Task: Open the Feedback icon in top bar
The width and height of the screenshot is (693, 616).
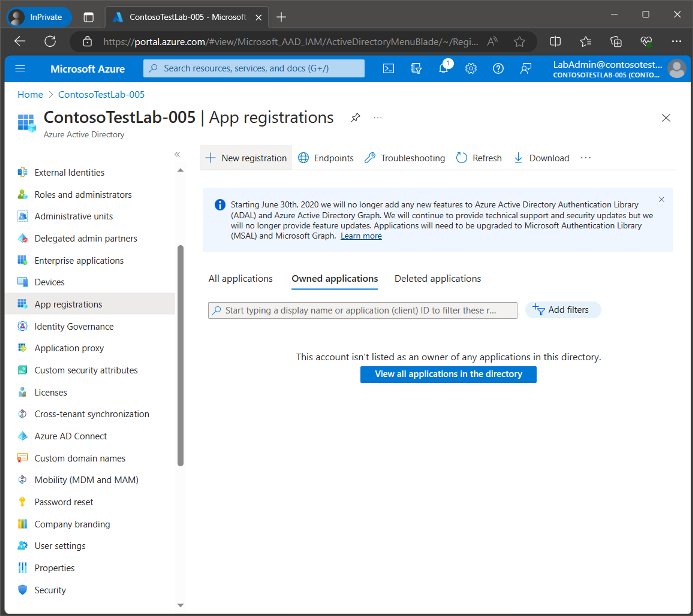Action: point(526,69)
